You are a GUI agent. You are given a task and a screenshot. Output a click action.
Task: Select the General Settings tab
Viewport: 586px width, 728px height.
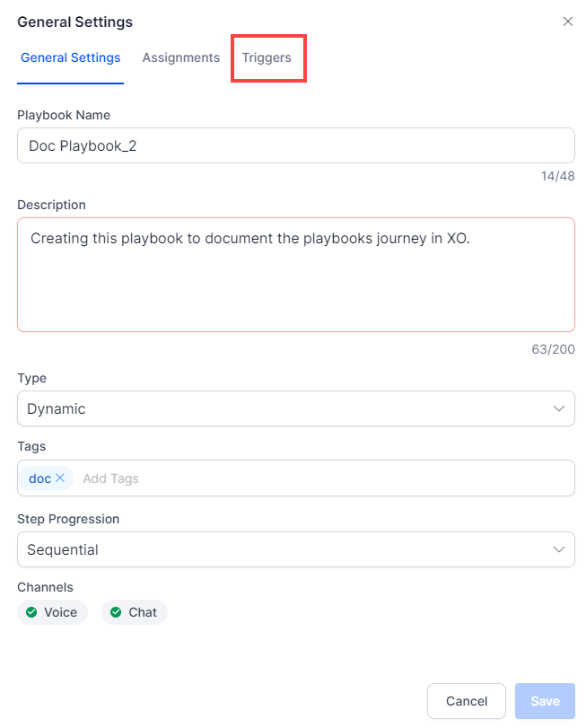point(70,57)
